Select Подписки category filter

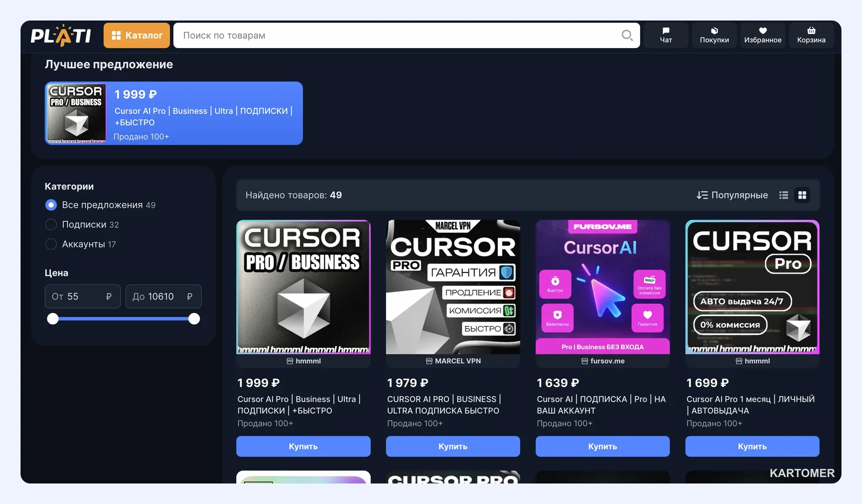click(x=82, y=224)
